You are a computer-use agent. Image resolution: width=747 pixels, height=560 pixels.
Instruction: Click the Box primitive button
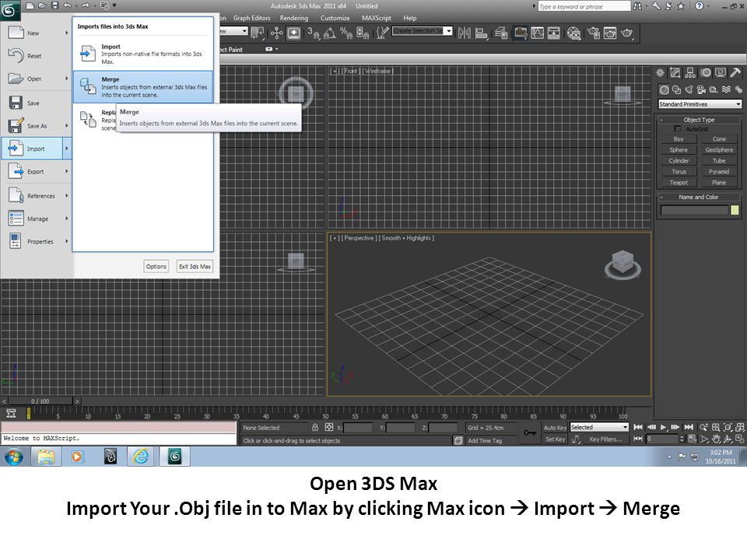[x=679, y=139]
